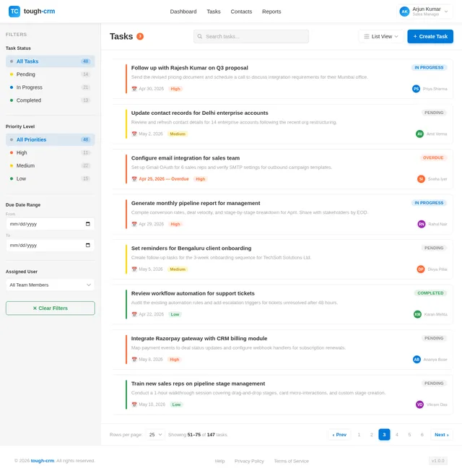Click the Clear Filters button
The height and width of the screenshot is (476, 462).
pos(51,308)
